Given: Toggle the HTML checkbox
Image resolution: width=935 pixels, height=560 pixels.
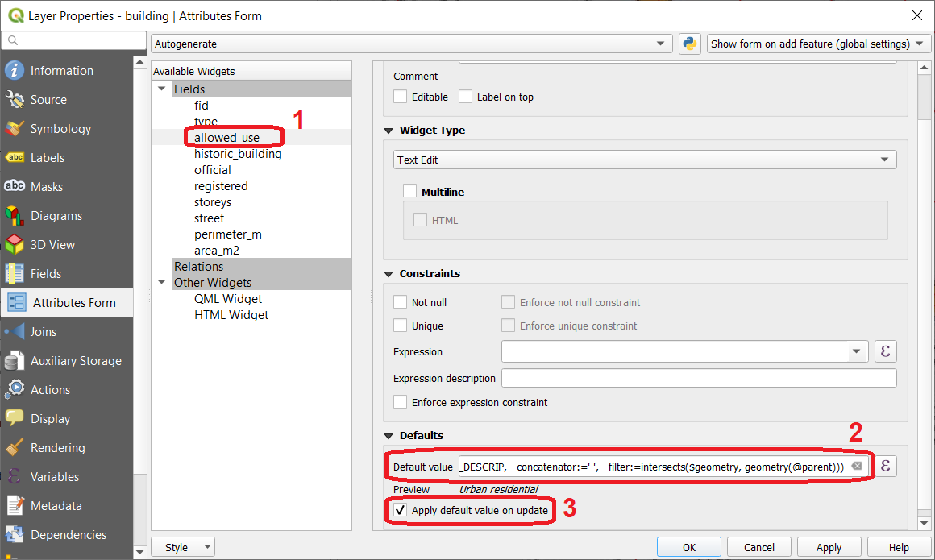Looking at the screenshot, I should click(421, 220).
